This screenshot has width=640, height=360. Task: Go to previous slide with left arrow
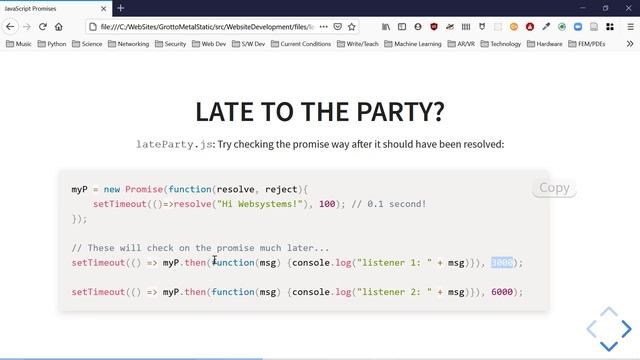[x=591, y=329]
